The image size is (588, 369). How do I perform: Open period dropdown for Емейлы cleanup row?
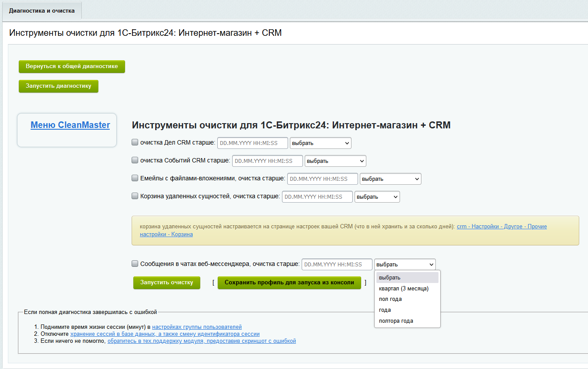click(390, 179)
